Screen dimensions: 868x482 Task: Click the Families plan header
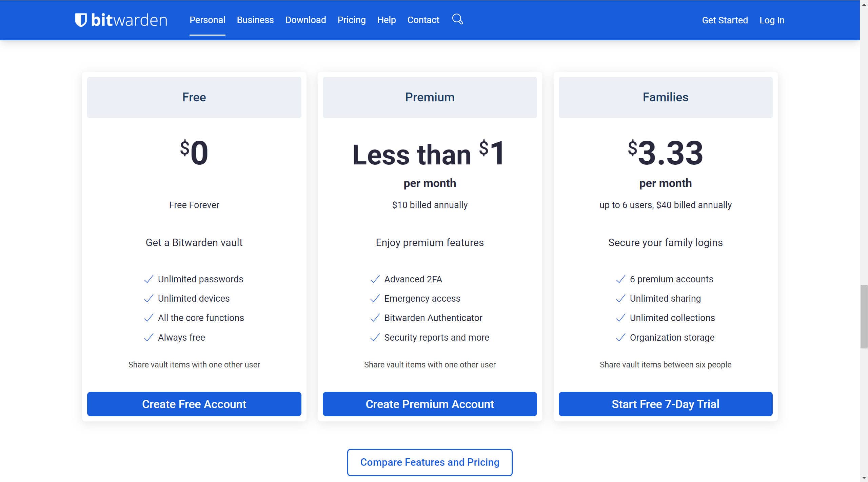point(665,97)
